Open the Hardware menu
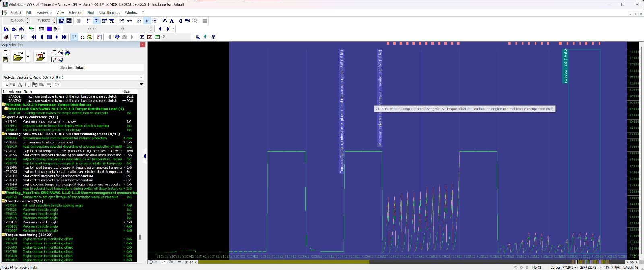This screenshot has height=270, width=644. 44,12
